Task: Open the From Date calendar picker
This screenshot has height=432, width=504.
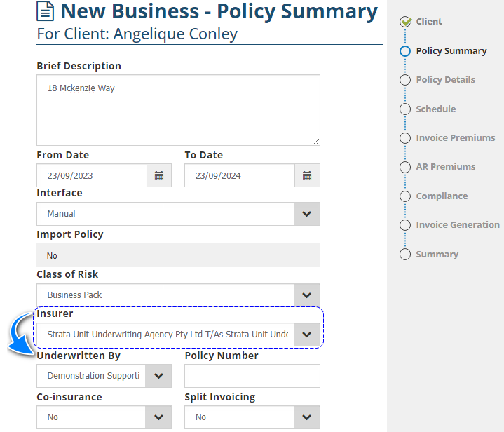Action: pos(159,175)
